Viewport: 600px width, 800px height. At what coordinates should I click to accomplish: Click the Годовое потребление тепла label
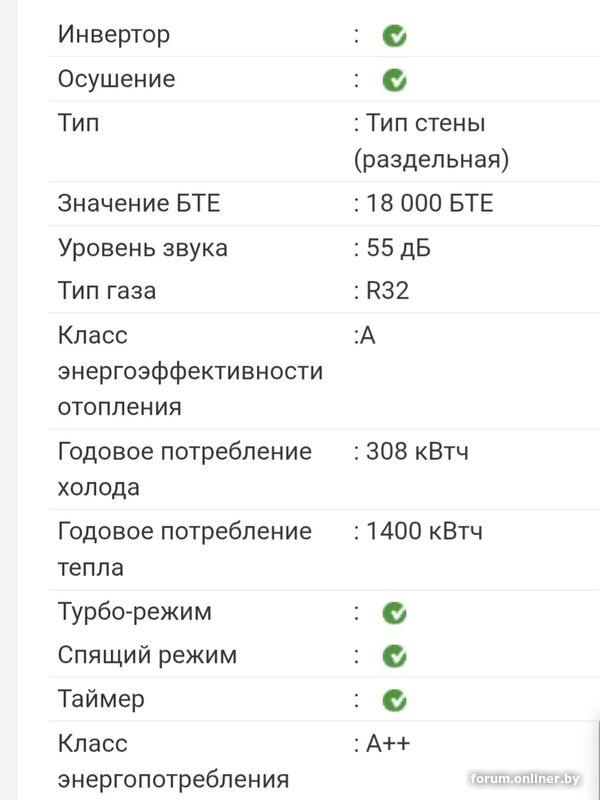pyautogui.click(x=185, y=549)
